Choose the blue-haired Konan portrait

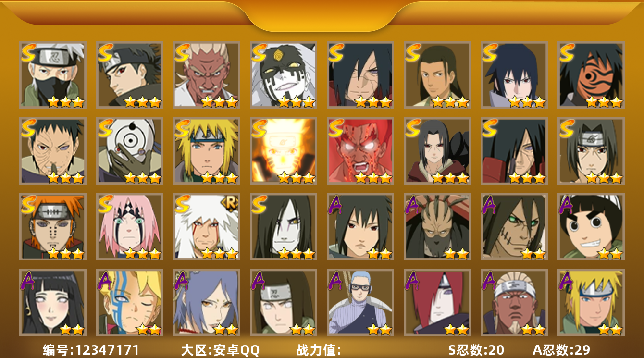point(206,302)
